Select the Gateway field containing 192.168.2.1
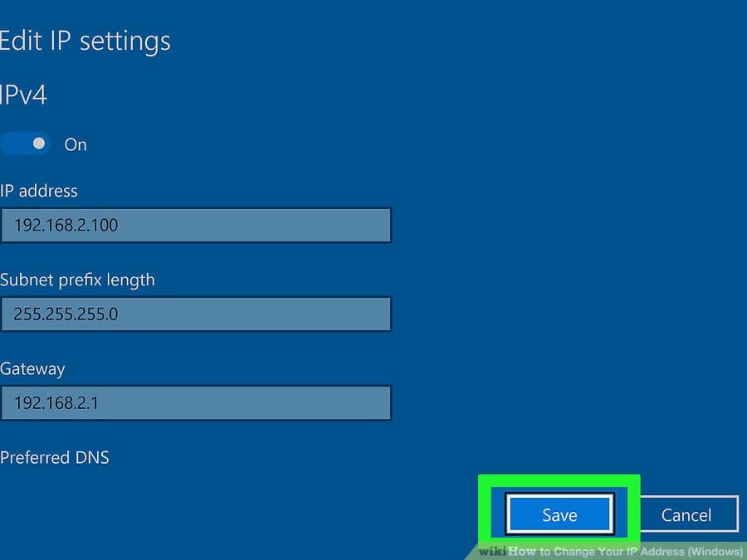The image size is (747, 560). 195,403
